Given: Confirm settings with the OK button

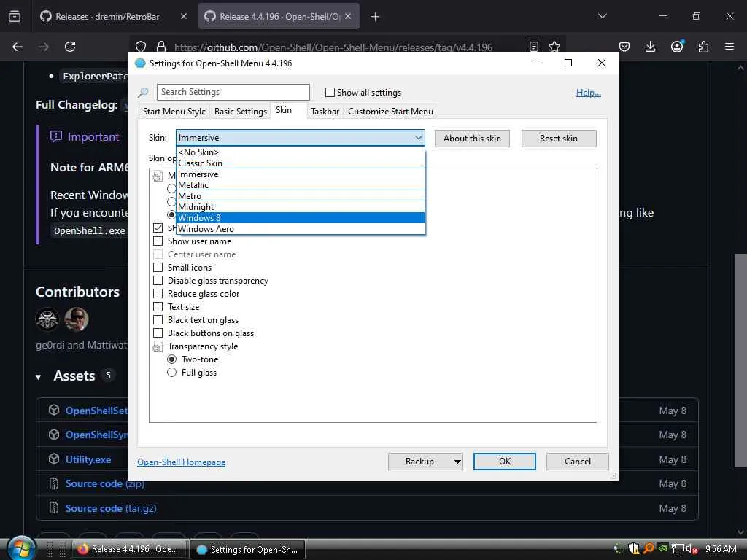Looking at the screenshot, I should click(x=505, y=462).
